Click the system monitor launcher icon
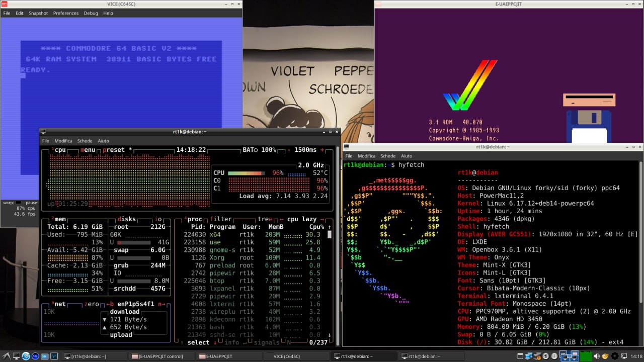 pyautogui.click(x=54, y=356)
